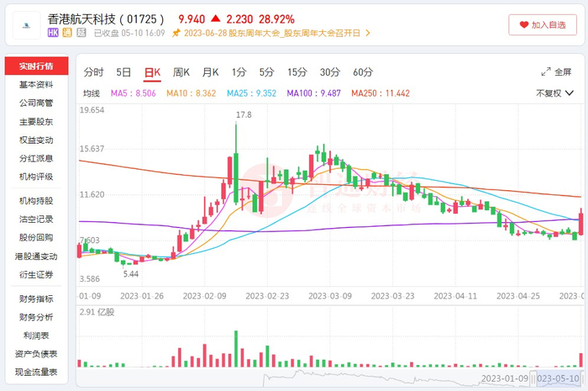Open 财务分析 in the sidebar
This screenshot has width=588, height=391.
pyautogui.click(x=36, y=317)
